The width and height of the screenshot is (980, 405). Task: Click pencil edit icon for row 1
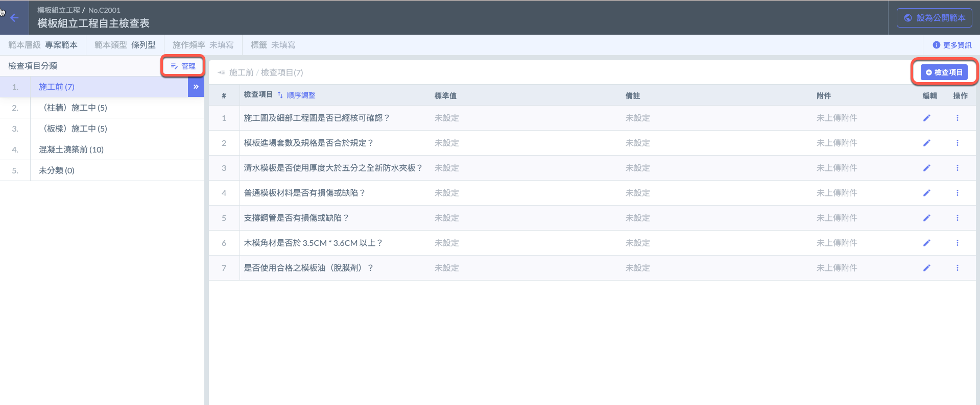click(926, 118)
